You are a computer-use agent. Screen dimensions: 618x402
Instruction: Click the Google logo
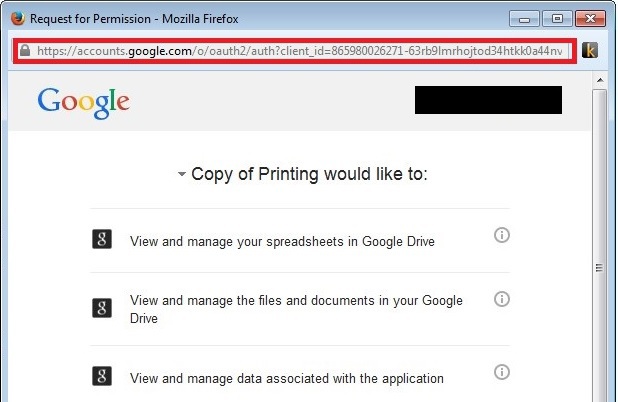[84, 101]
